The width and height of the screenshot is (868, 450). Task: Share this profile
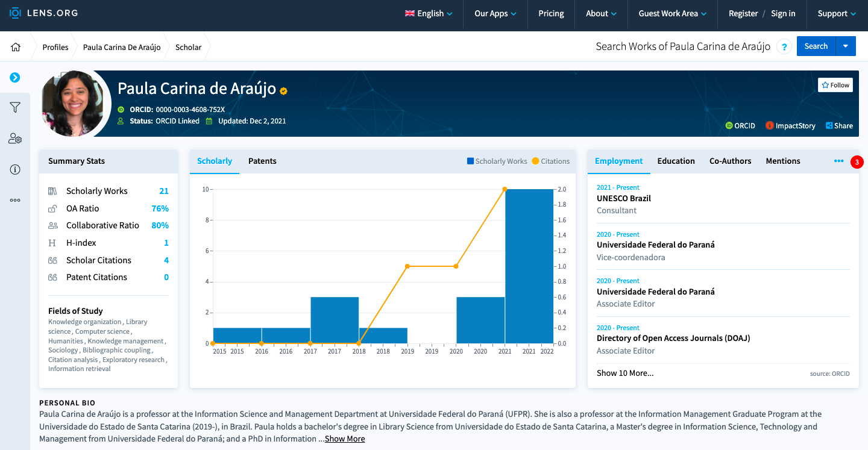tap(839, 126)
